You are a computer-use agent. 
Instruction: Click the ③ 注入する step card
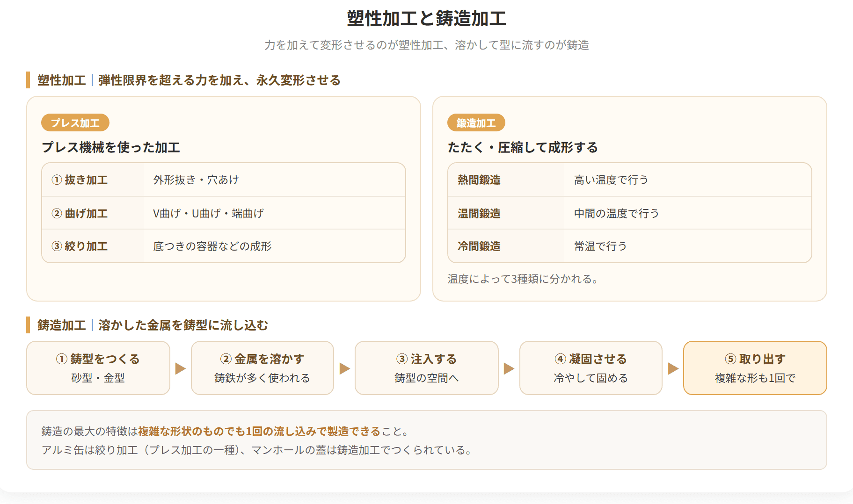(x=427, y=368)
